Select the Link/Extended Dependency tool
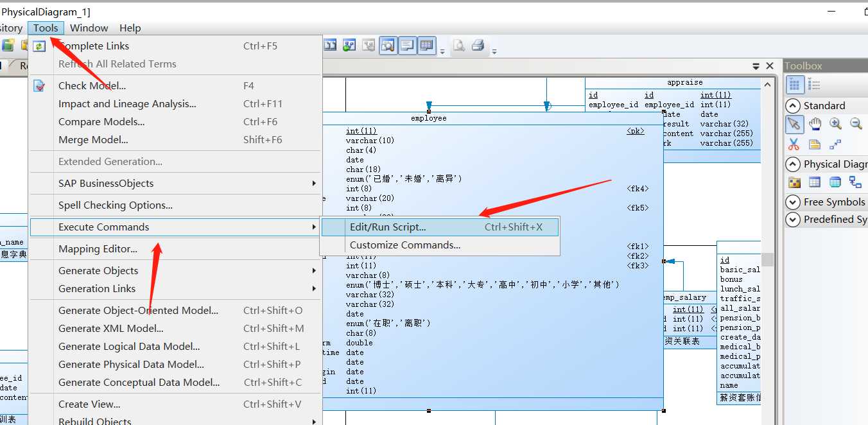 click(x=835, y=144)
